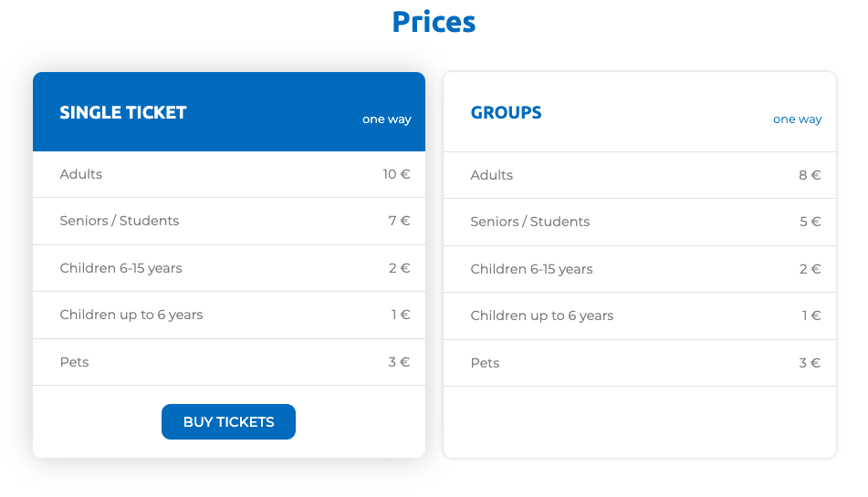Click the 5 € seniors group price

[x=810, y=222]
